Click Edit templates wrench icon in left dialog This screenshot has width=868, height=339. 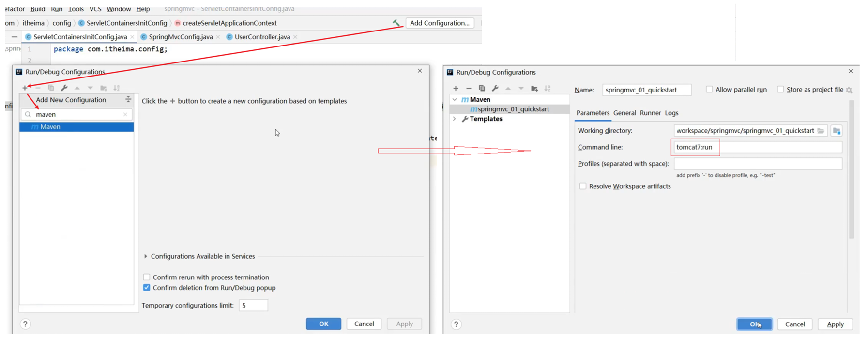pyautogui.click(x=64, y=88)
